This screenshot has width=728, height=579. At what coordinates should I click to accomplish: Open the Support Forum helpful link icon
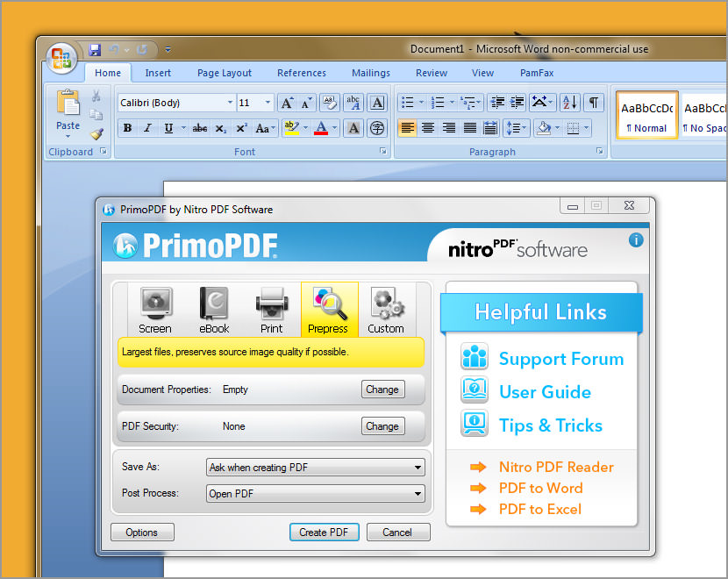(474, 357)
